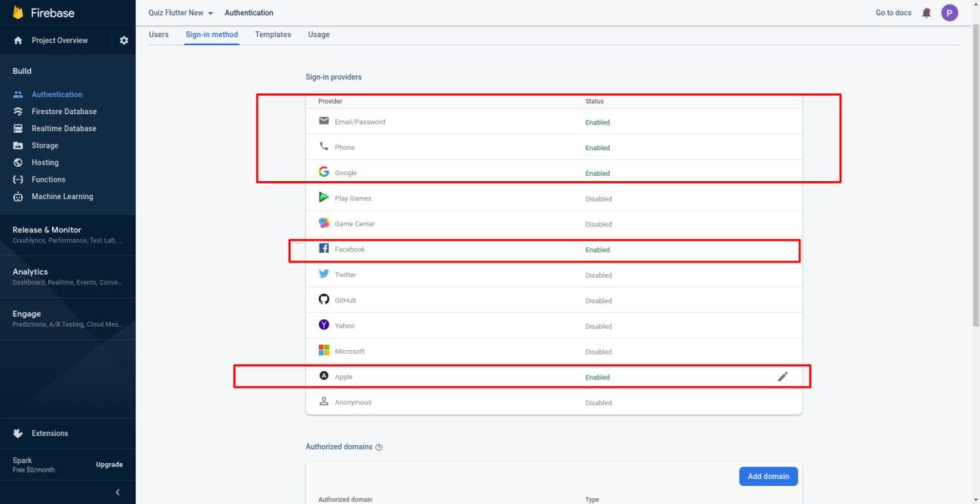
Task: Switch to the Users tab
Action: tap(159, 35)
